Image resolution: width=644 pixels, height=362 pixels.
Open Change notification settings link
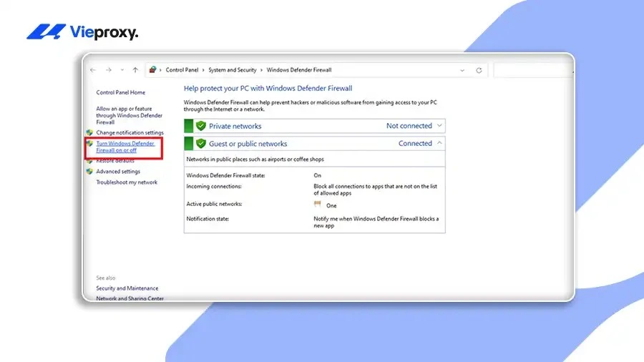pyautogui.click(x=130, y=132)
